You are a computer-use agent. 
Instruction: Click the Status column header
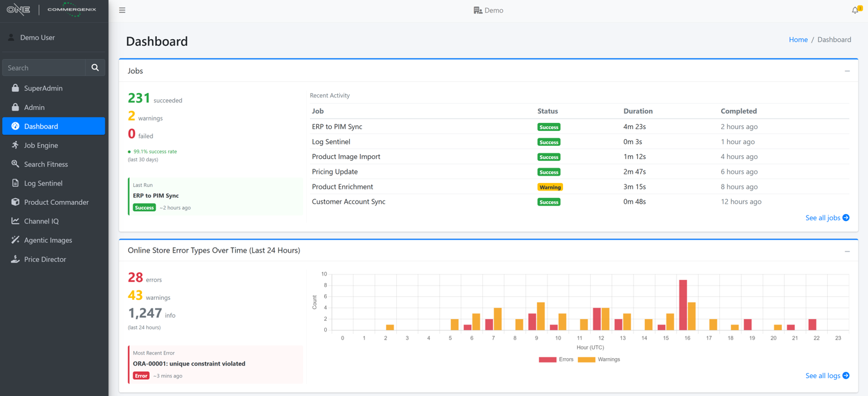(547, 111)
